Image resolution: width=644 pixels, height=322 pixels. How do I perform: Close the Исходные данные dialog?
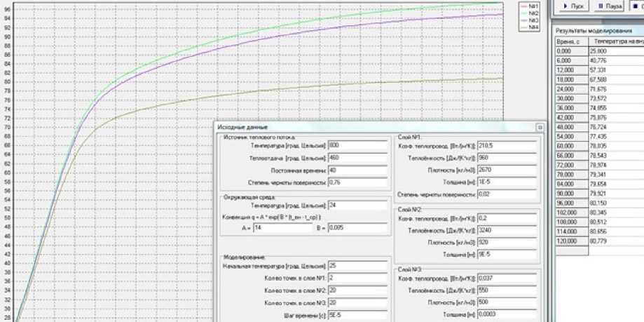540,127
